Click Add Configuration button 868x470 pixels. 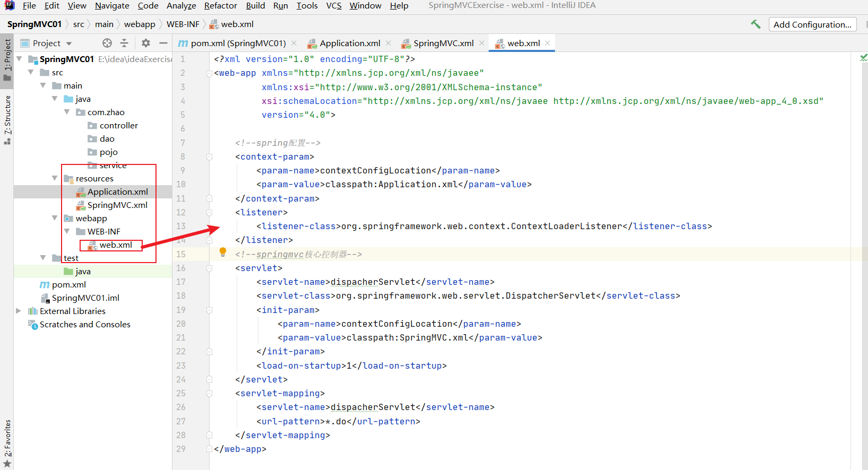tap(812, 24)
